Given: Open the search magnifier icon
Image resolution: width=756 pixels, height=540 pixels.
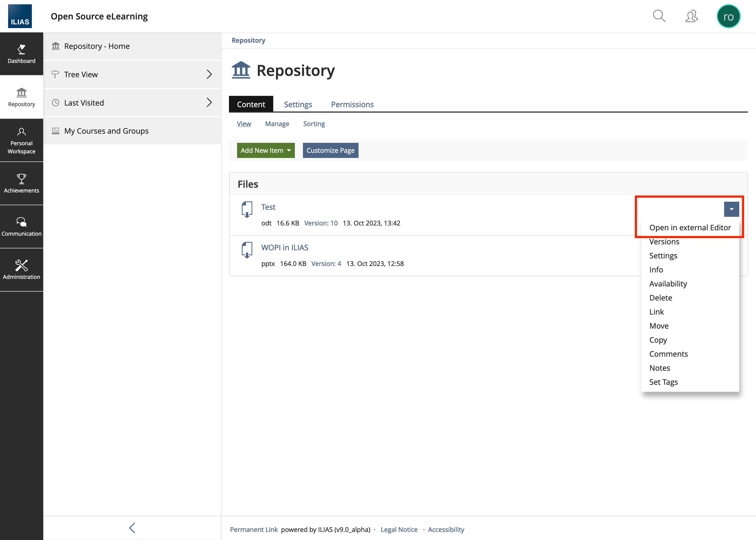Looking at the screenshot, I should [x=659, y=16].
